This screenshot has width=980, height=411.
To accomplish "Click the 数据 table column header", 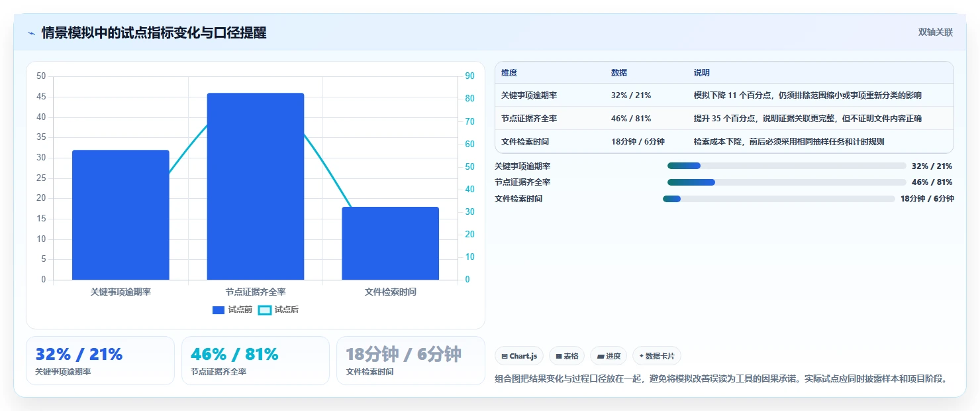I will coord(619,73).
